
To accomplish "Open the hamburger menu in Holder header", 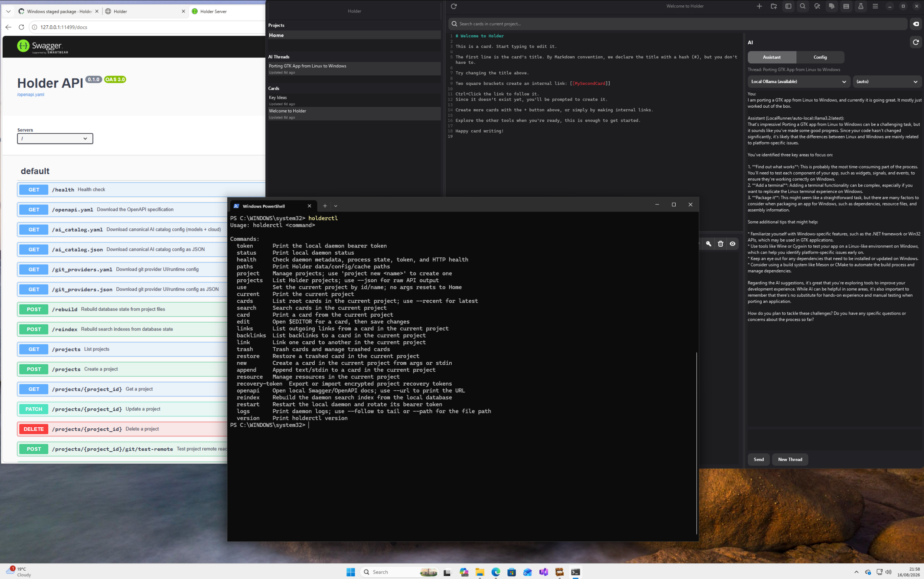I will click(875, 6).
